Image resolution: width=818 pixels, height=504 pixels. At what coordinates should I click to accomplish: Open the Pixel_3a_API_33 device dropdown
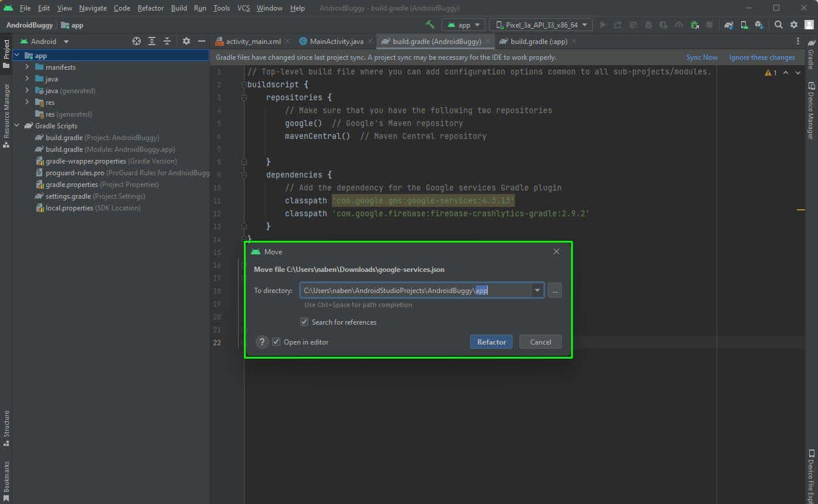(x=541, y=25)
